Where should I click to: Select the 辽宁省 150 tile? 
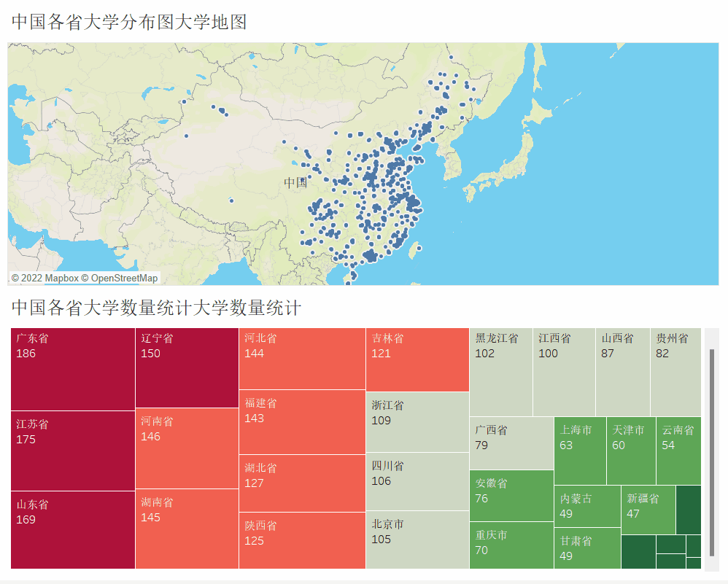187,367
